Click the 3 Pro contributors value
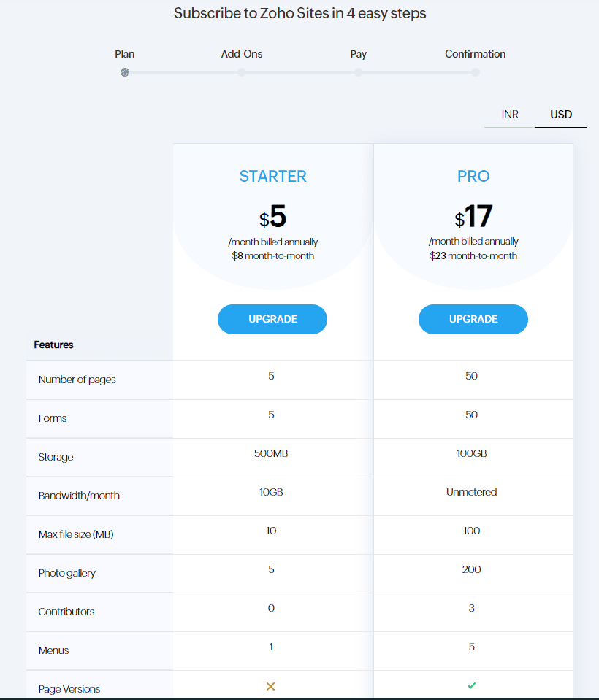 coord(472,608)
